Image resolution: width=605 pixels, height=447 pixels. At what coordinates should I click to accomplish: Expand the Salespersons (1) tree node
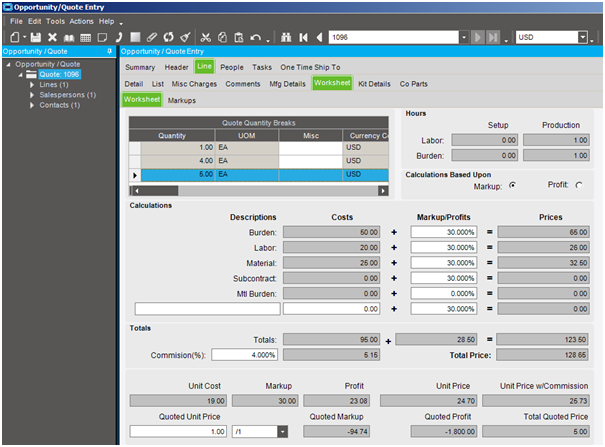coord(31,95)
